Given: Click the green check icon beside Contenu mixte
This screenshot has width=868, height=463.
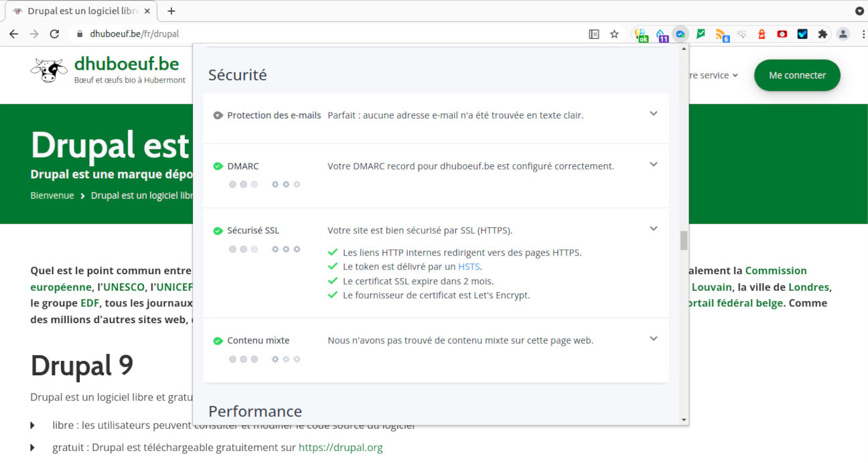Looking at the screenshot, I should coord(218,341).
